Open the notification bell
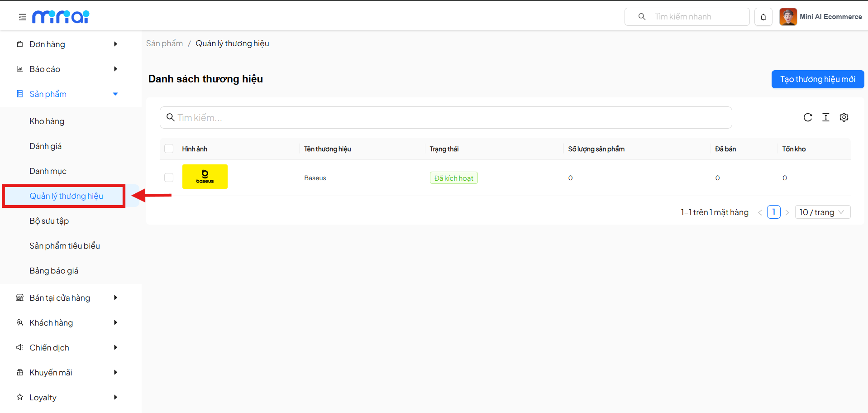Screen dimensions: 868x413 (x=763, y=17)
